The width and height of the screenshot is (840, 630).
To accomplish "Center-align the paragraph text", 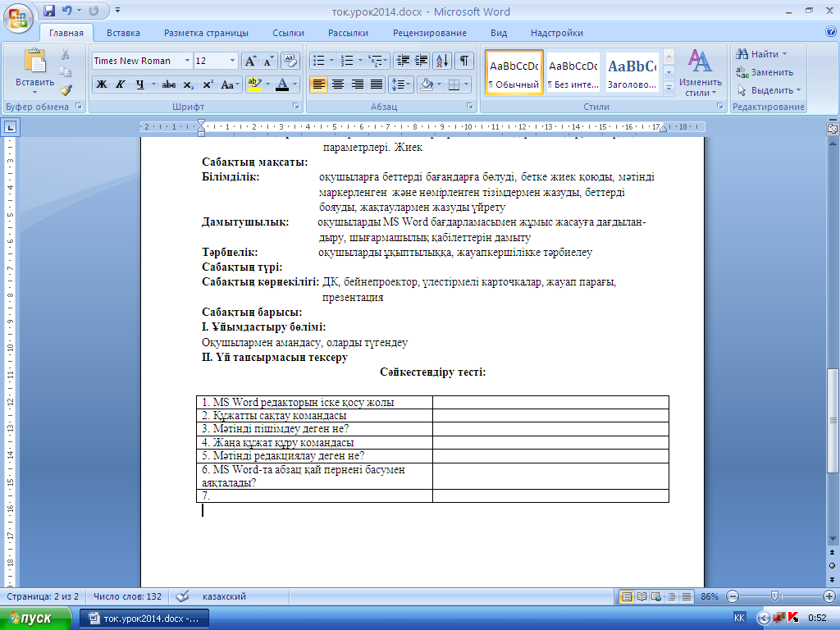I will [x=337, y=84].
